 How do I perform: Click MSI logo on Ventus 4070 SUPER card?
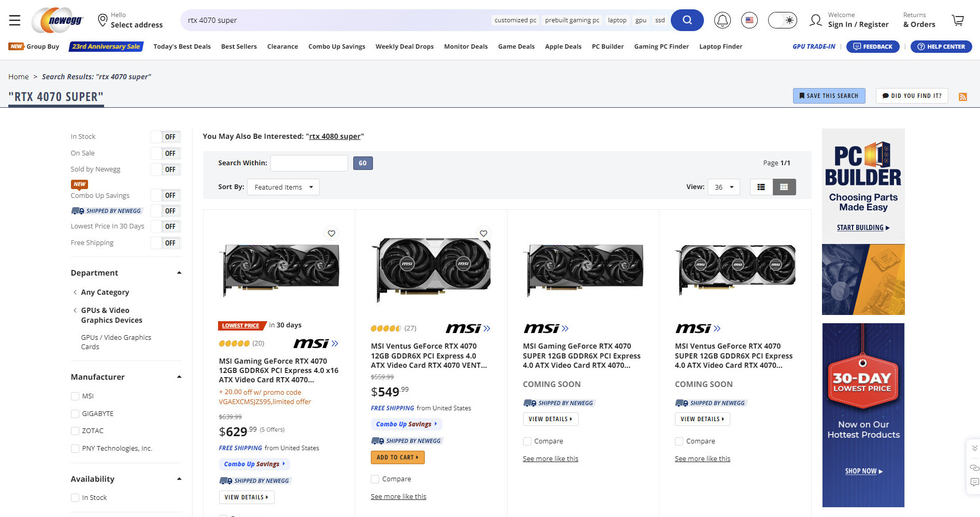pos(698,328)
